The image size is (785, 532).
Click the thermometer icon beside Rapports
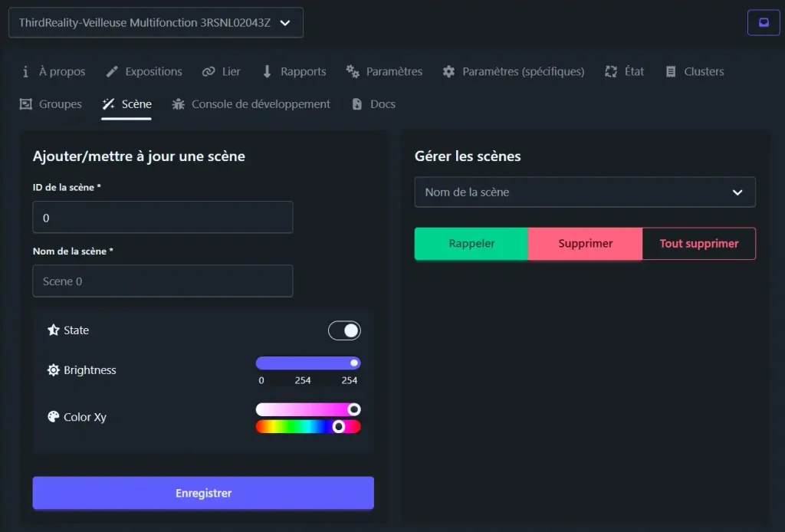267,71
